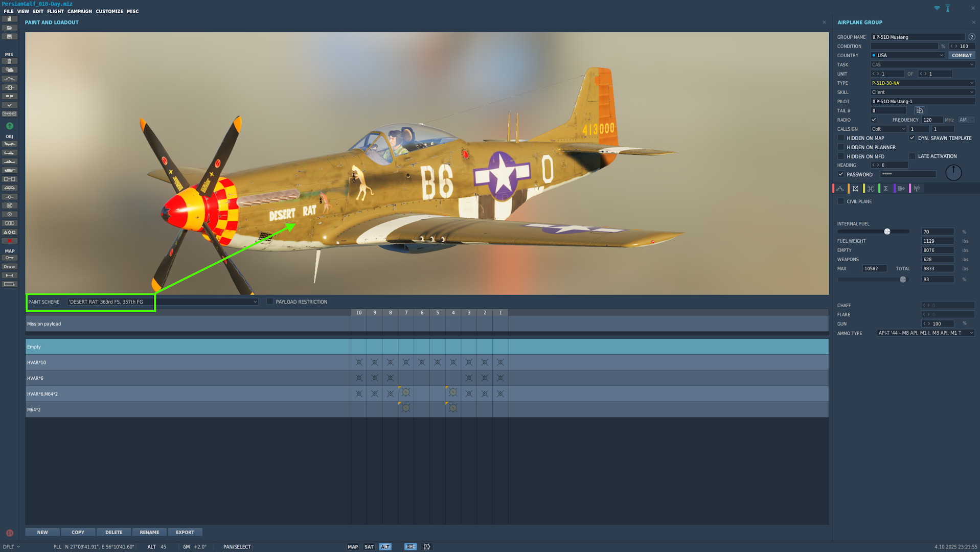Open the DFLT dropdown in status bar
The height and width of the screenshot is (552, 980).
11,546
